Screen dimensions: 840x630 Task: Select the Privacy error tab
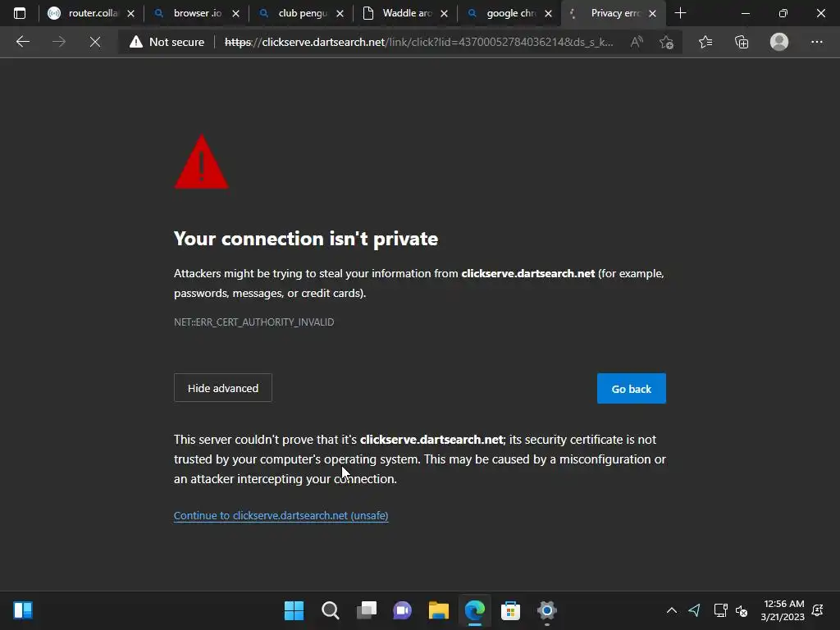[614, 13]
